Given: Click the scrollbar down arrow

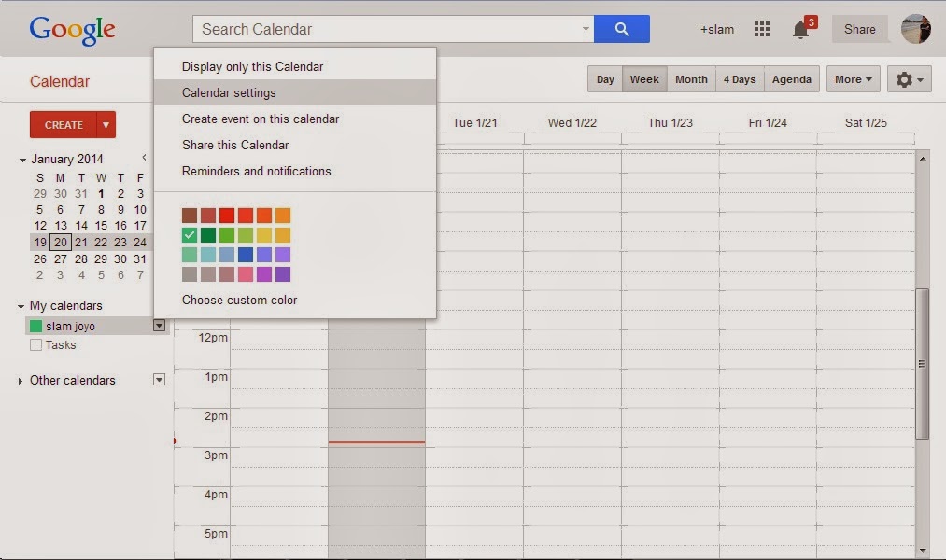Looking at the screenshot, I should click(923, 550).
